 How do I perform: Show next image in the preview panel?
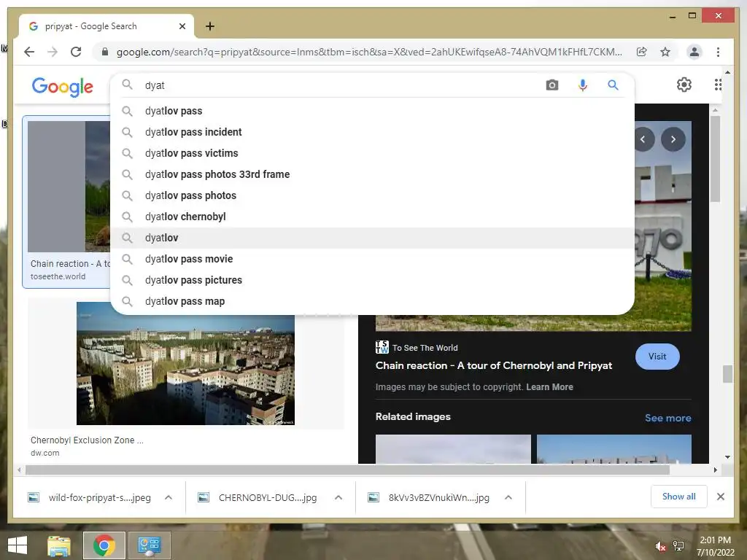click(673, 139)
